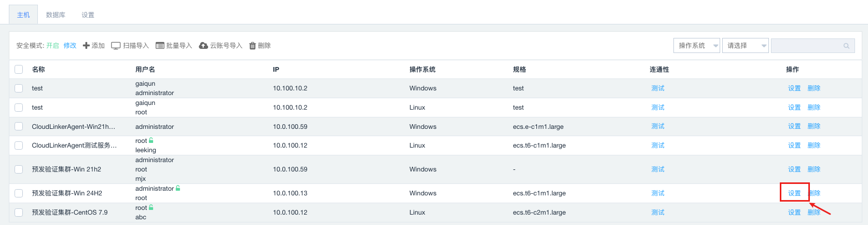868x225 pixels.
Task: Focus the search input field
Action: click(807, 46)
